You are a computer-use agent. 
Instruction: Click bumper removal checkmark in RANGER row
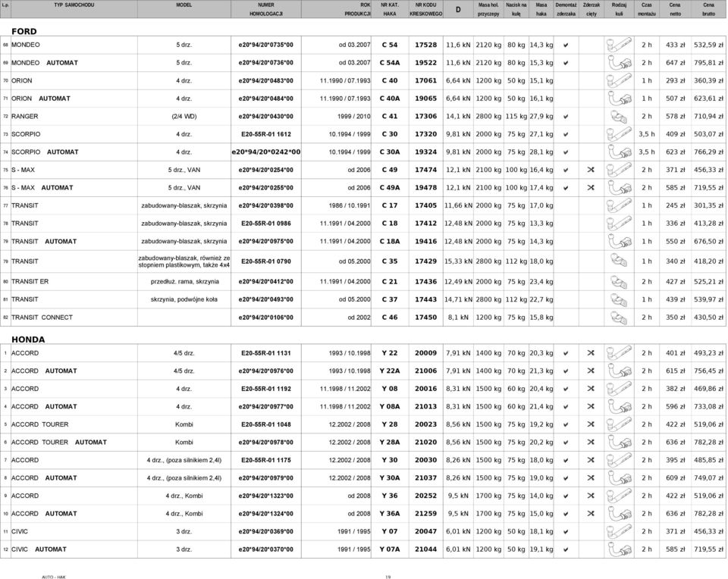point(566,117)
